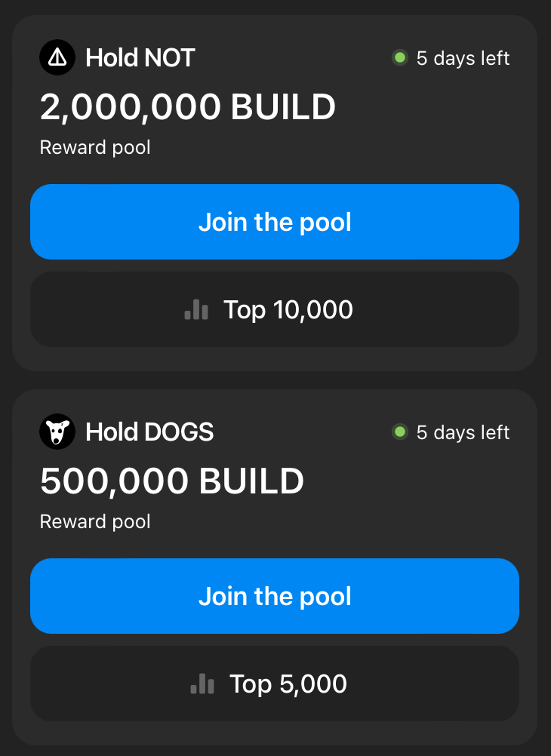Click the 2,000,000 BUILD reward amount
This screenshot has width=551, height=756.
click(187, 108)
